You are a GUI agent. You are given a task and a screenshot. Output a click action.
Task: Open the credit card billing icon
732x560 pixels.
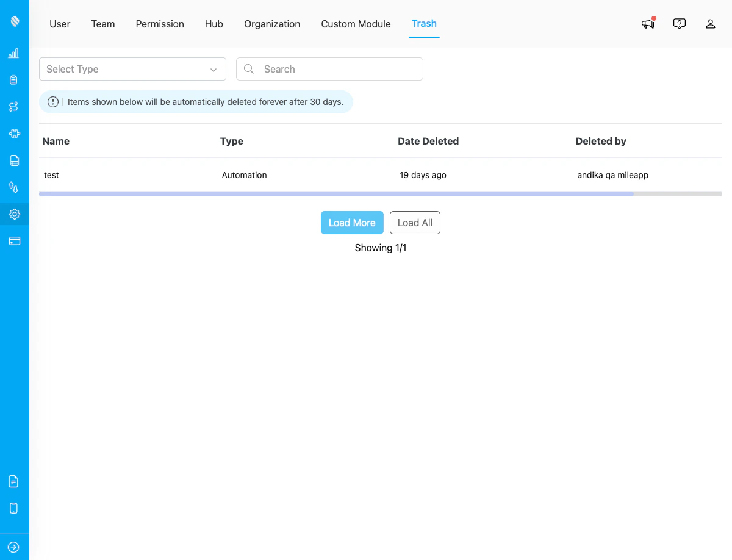click(14, 241)
